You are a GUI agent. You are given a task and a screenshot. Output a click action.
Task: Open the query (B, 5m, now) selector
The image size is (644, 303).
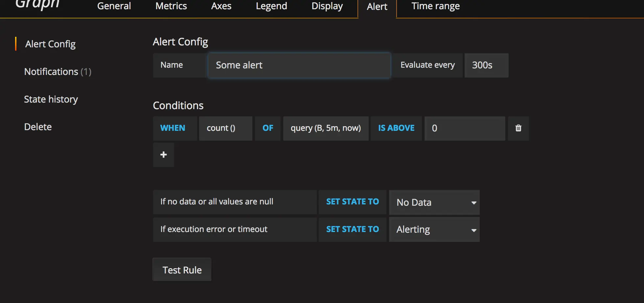coord(325,128)
